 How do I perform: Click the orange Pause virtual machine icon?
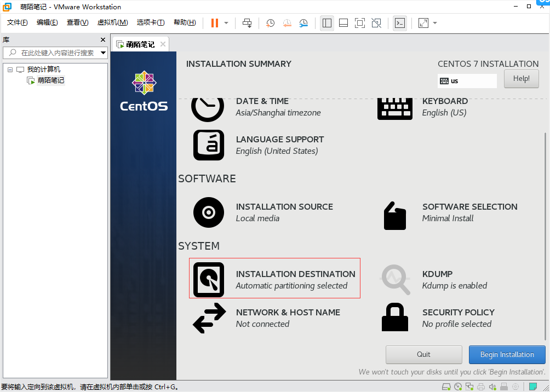(x=215, y=23)
